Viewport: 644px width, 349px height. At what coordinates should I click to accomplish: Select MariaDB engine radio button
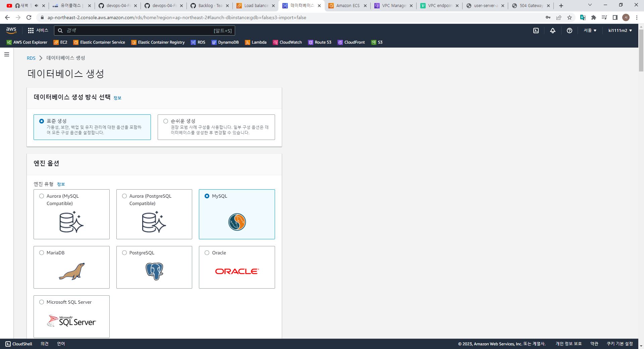pyautogui.click(x=42, y=253)
